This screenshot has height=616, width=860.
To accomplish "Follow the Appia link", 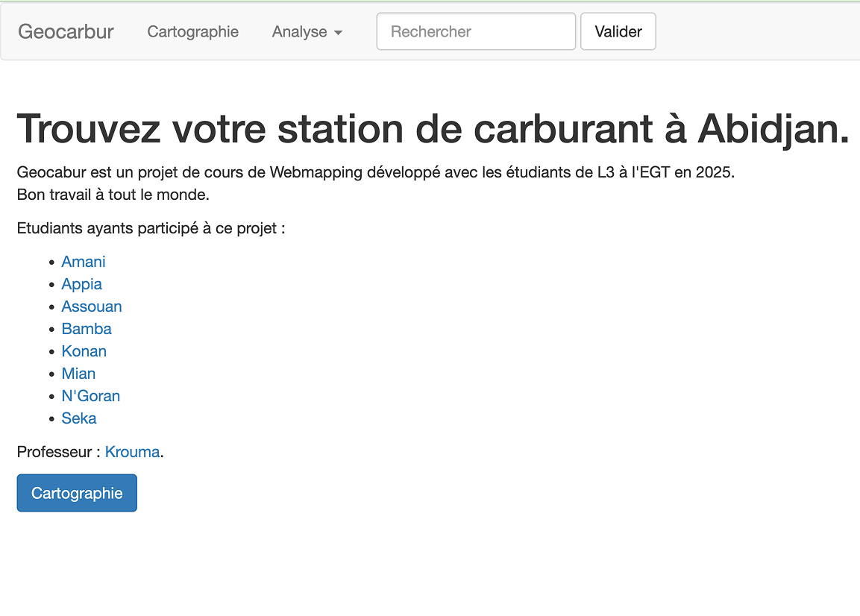I will pos(81,284).
